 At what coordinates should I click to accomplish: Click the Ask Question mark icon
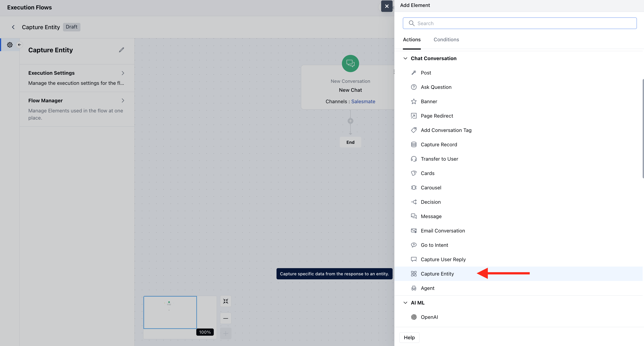(x=414, y=87)
